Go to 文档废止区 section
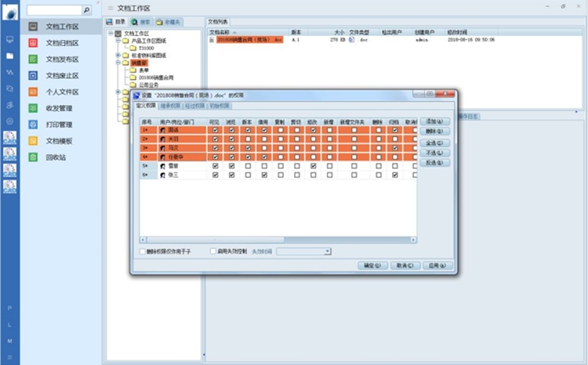Viewport: 588px width, 365px height. (62, 76)
